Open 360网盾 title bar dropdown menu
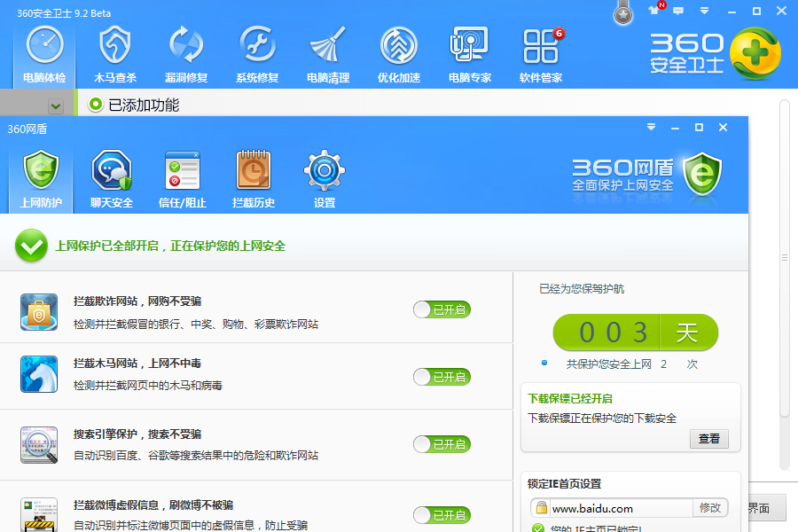The height and width of the screenshot is (532, 798). point(651,128)
